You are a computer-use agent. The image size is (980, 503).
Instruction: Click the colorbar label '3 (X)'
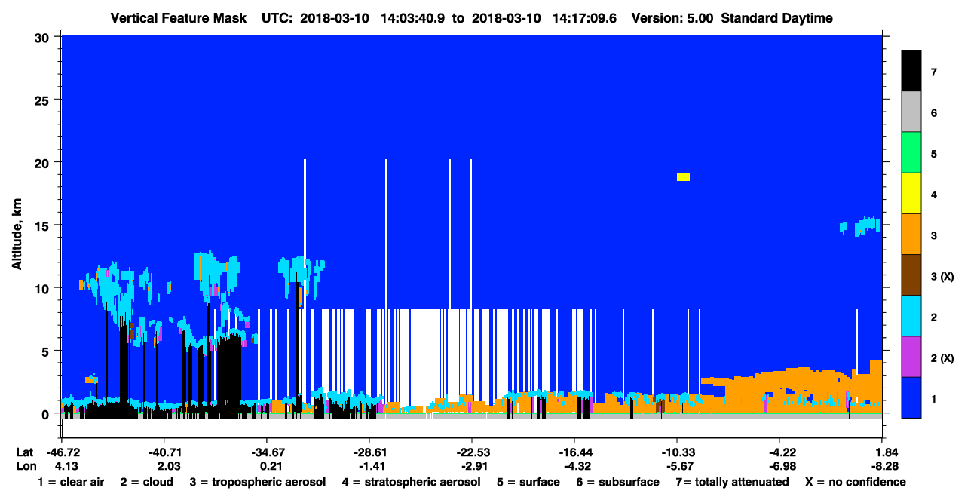pyautogui.click(x=942, y=276)
